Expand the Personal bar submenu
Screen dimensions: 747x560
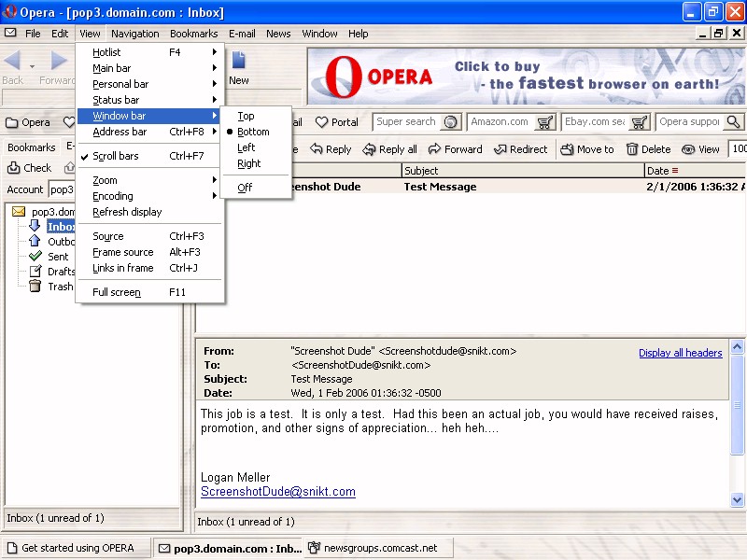click(150, 84)
